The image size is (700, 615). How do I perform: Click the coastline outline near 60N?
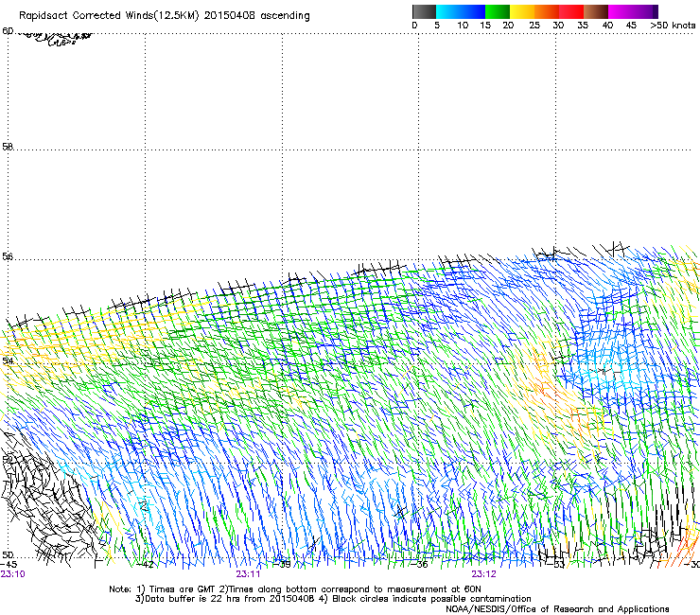point(54,39)
